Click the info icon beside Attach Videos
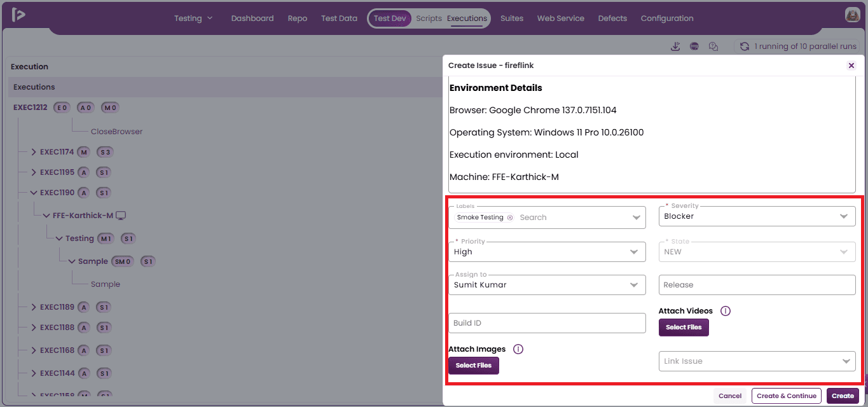868x407 pixels. point(726,311)
